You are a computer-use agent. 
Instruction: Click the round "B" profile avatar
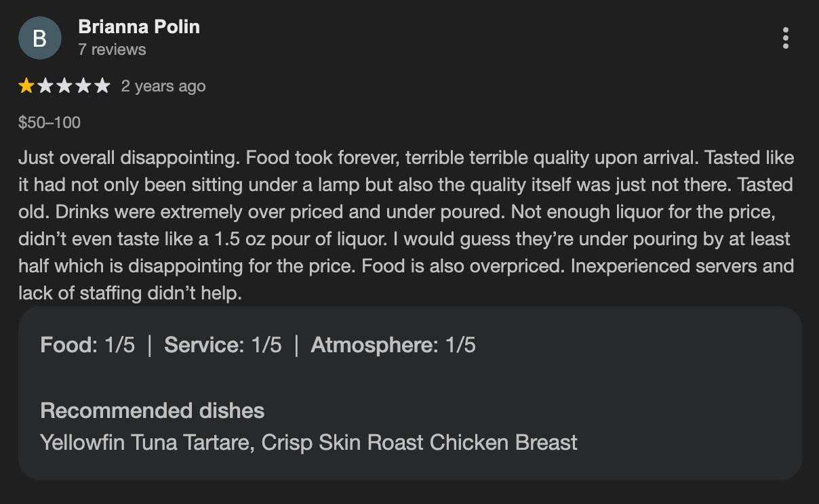point(39,38)
